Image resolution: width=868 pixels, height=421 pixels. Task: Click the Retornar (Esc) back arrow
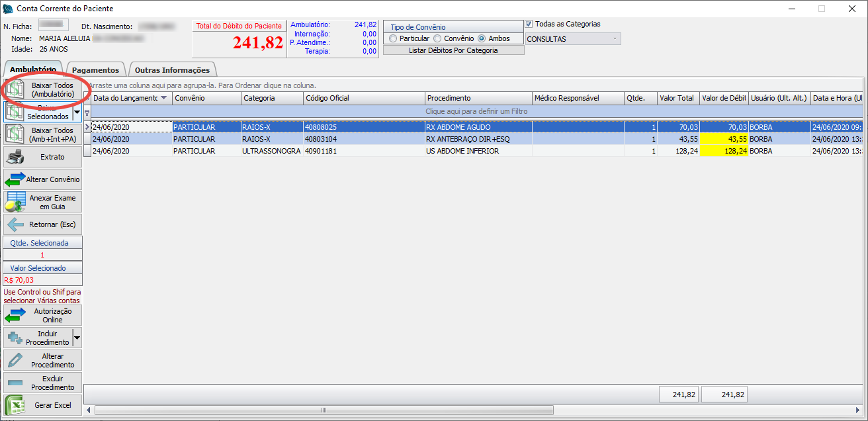click(x=15, y=224)
